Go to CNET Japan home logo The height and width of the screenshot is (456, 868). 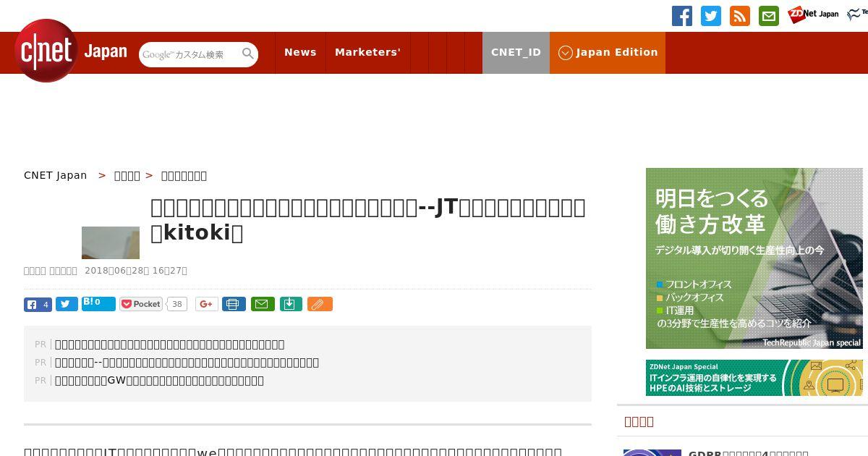coord(71,51)
